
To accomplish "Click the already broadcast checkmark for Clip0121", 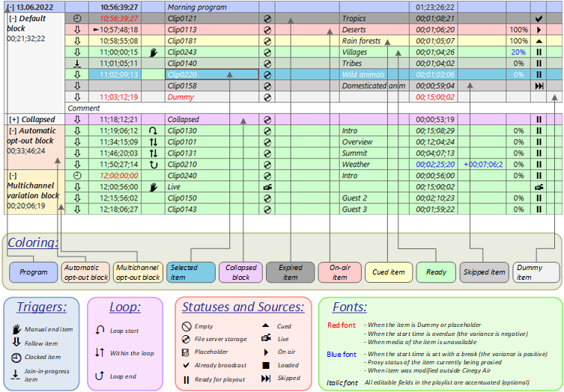I will [538, 18].
